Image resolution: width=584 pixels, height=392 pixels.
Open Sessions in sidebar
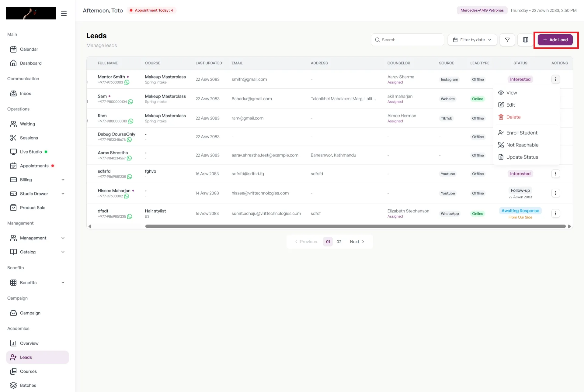[x=37, y=138]
